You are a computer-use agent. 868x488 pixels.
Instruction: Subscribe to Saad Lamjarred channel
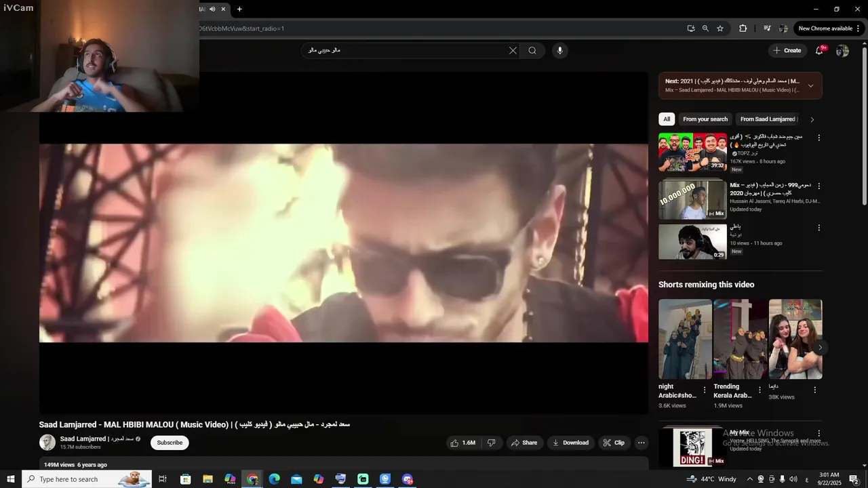pos(170,443)
